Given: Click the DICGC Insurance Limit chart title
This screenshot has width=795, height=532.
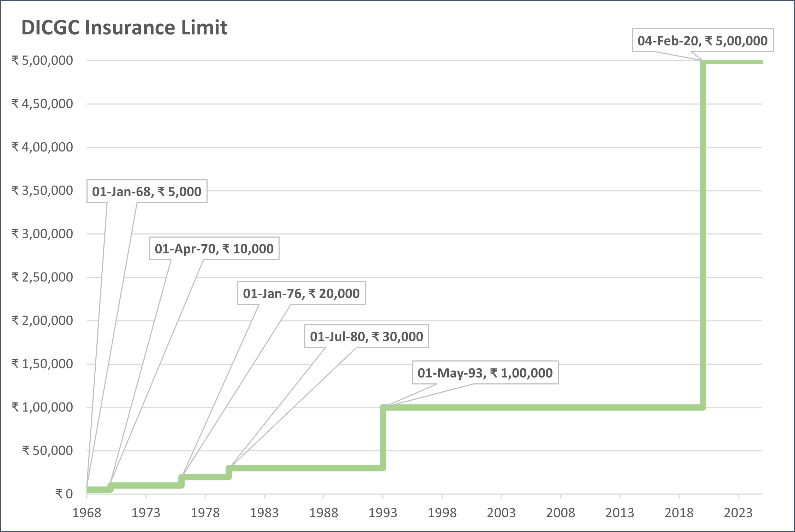Looking at the screenshot, I should (x=124, y=28).
